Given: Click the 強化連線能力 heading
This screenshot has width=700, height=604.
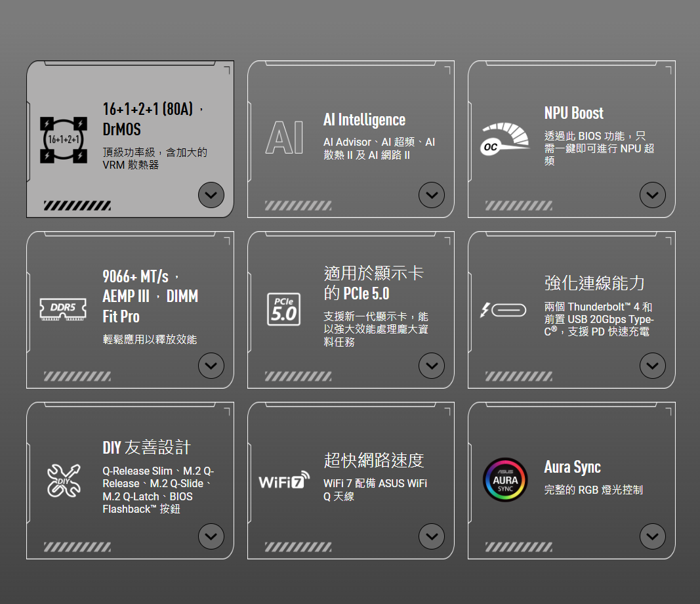Looking at the screenshot, I should (594, 283).
